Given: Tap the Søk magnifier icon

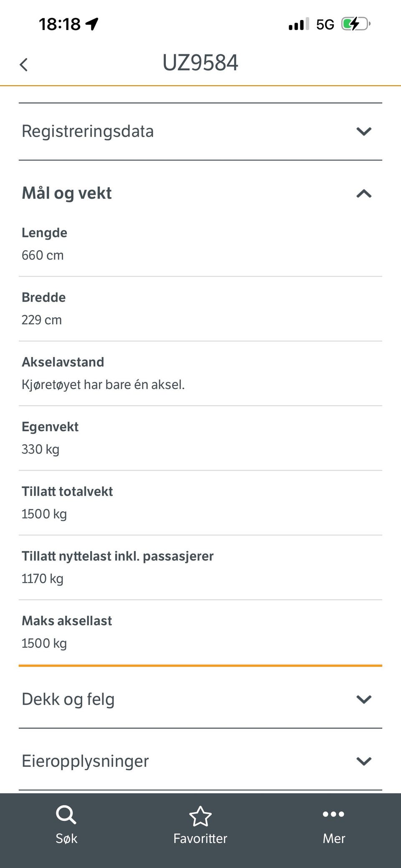Looking at the screenshot, I should point(66,815).
